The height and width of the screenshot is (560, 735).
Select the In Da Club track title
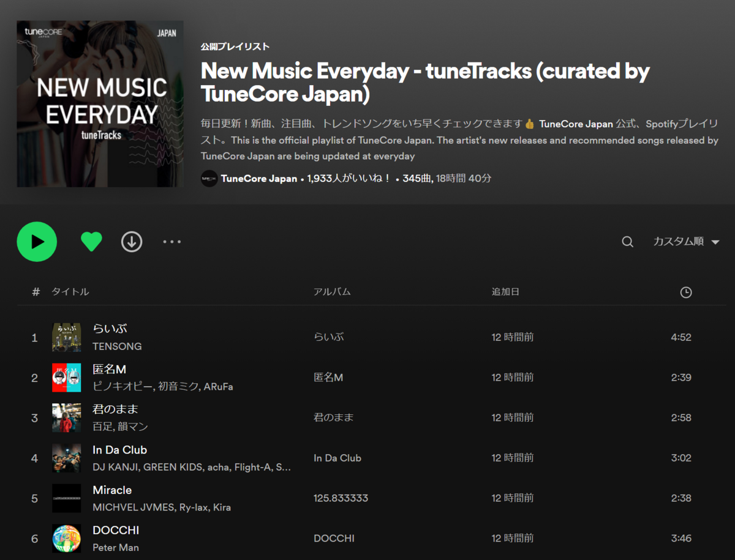(x=119, y=450)
